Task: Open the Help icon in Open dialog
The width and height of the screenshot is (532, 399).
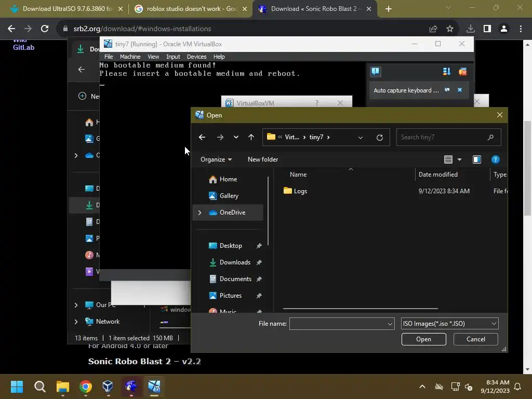Action: pyautogui.click(x=495, y=159)
